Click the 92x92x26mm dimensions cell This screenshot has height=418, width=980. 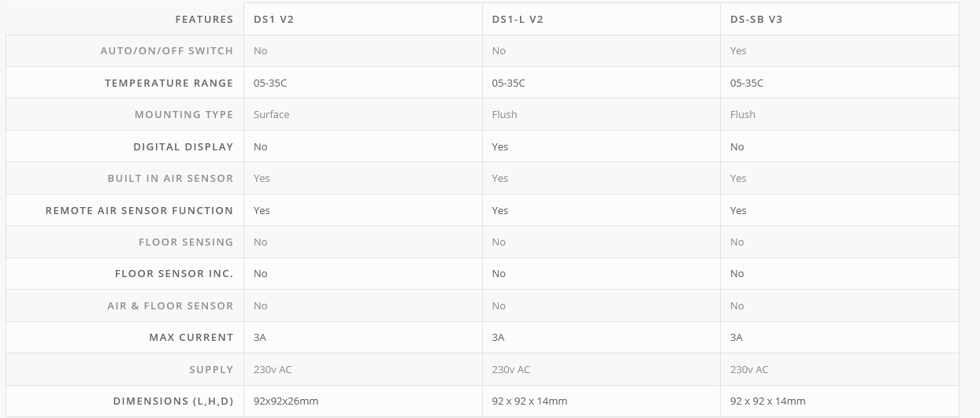pos(286,401)
